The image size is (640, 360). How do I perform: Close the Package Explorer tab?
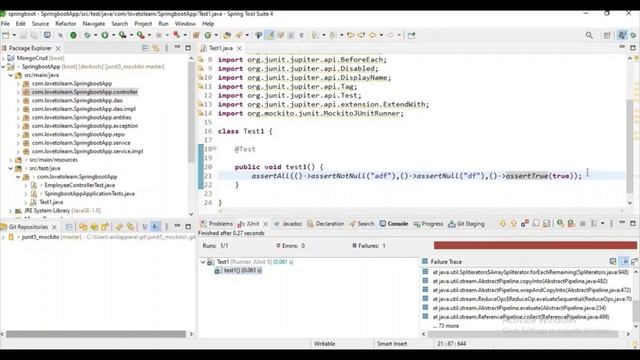(x=58, y=48)
